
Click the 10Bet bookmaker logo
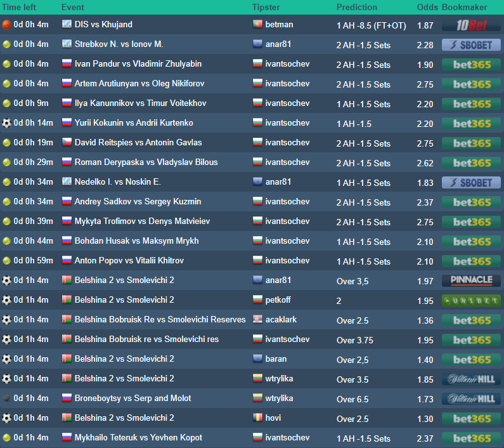(x=471, y=25)
